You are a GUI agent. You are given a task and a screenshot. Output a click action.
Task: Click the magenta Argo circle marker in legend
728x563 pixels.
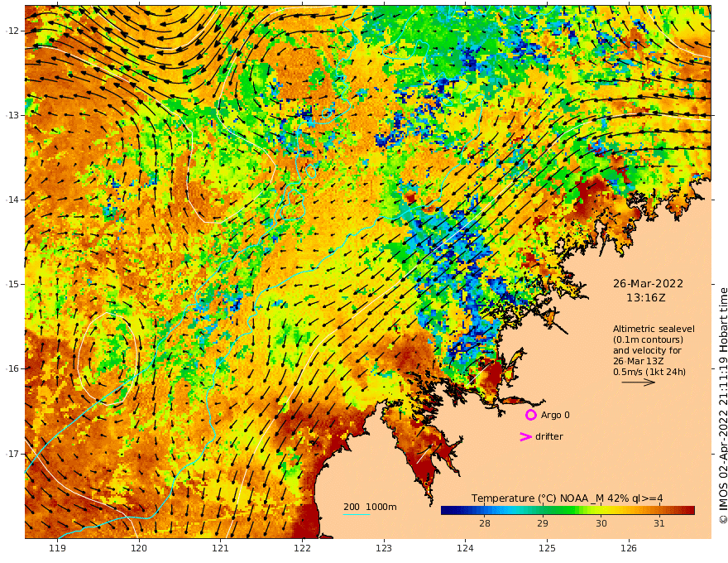(x=530, y=415)
